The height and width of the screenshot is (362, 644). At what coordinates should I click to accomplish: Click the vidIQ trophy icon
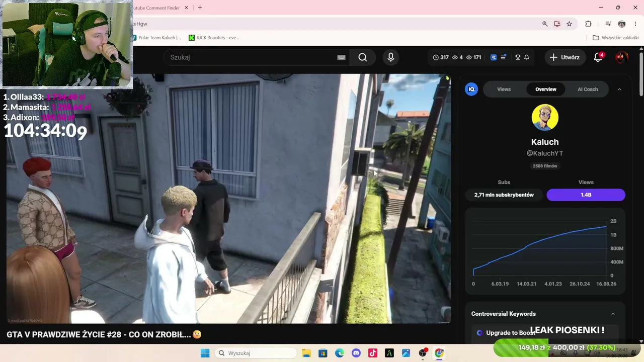click(518, 57)
